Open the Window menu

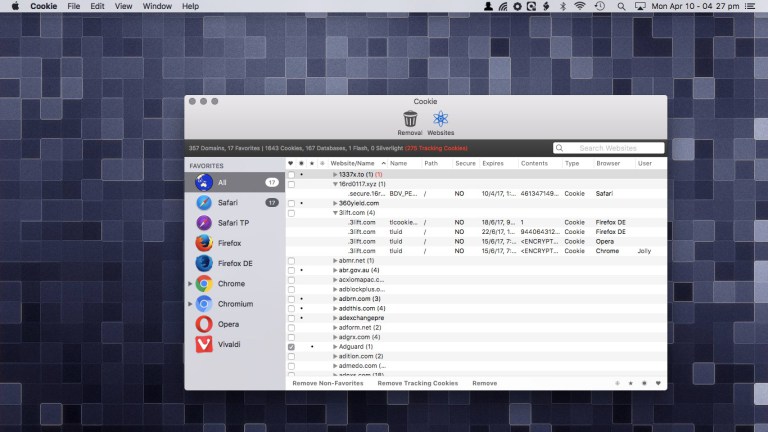(x=157, y=6)
